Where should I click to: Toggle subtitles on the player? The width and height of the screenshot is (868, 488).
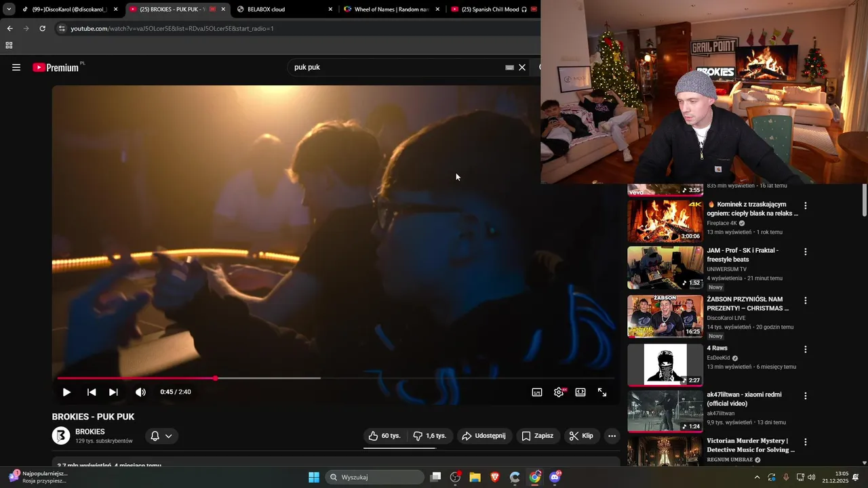point(537,392)
